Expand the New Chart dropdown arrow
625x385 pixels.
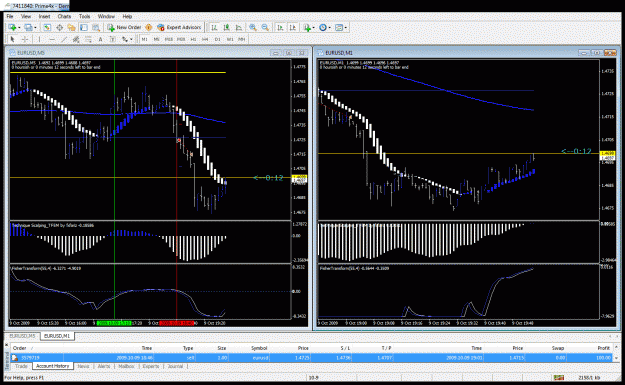19,28
